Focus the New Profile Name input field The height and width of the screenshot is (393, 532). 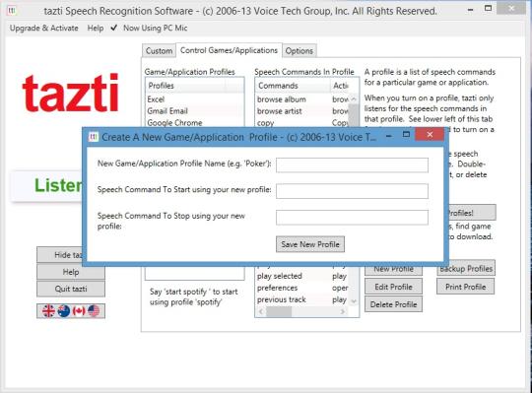(x=352, y=165)
